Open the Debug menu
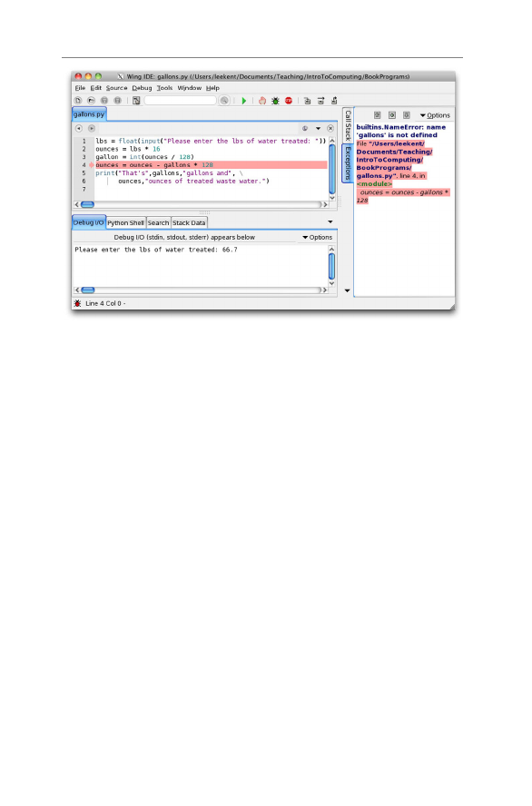Viewport: 532px width, 806px height. [x=142, y=88]
